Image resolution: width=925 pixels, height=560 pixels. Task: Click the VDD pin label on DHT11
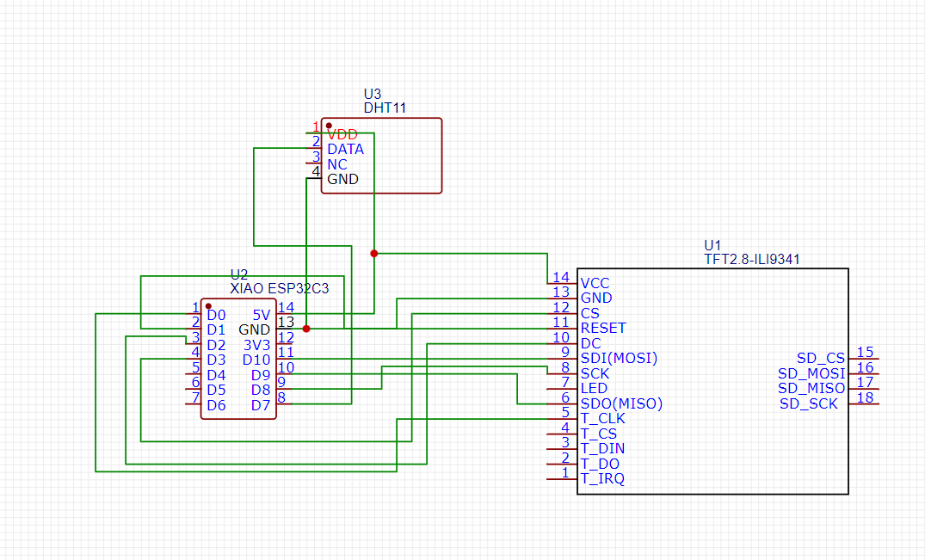coord(342,134)
